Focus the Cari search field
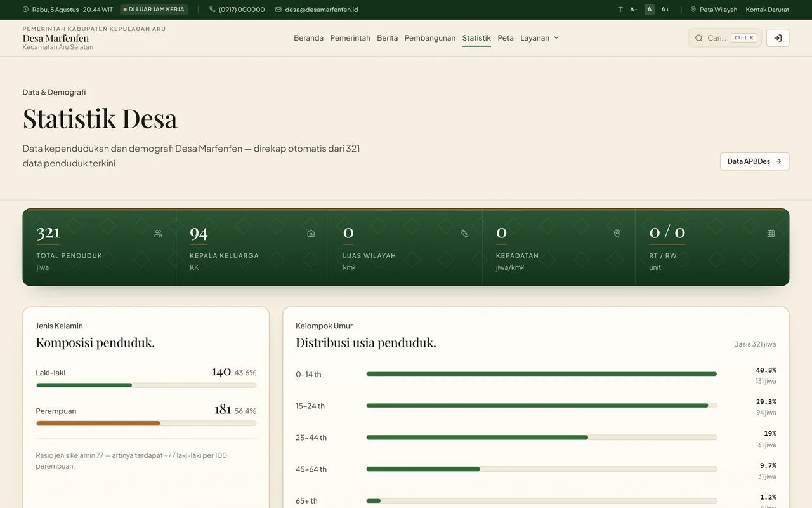812x508 pixels. pos(724,38)
